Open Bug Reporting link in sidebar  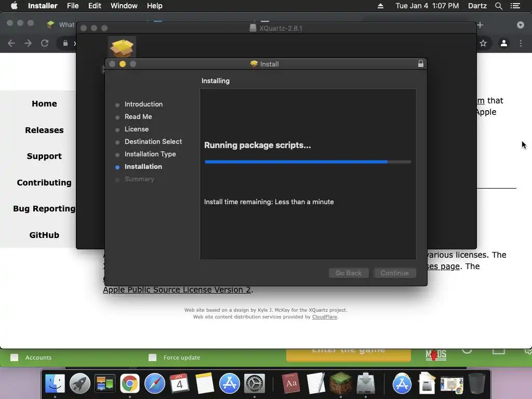point(44,209)
